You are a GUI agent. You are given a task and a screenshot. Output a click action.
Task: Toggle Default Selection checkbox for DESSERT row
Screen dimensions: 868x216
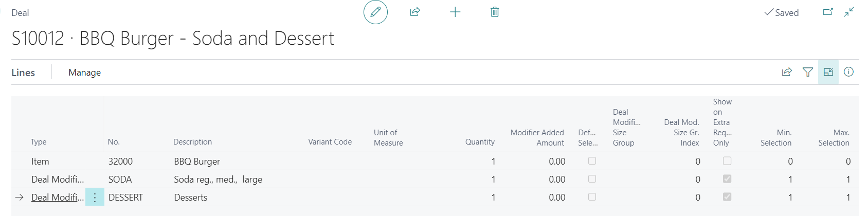pos(592,197)
